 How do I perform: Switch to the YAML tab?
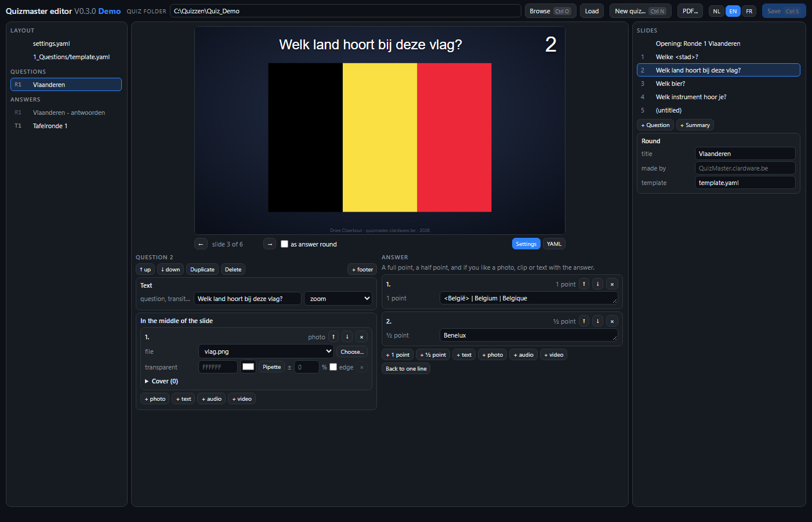[x=554, y=244]
